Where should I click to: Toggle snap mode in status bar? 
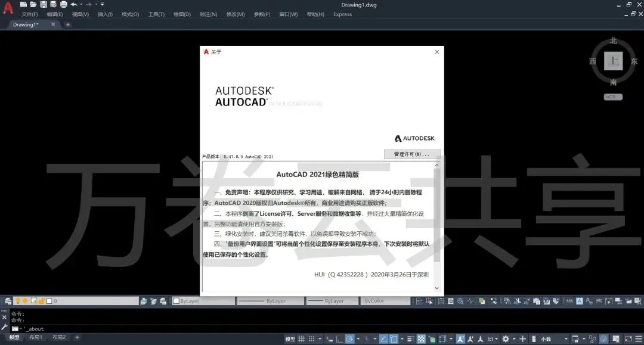coord(311,339)
